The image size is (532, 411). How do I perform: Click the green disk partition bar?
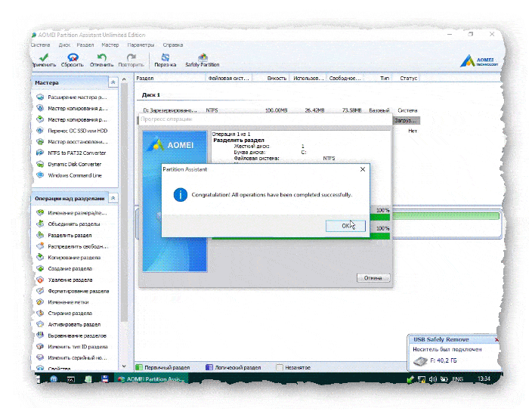click(446, 216)
